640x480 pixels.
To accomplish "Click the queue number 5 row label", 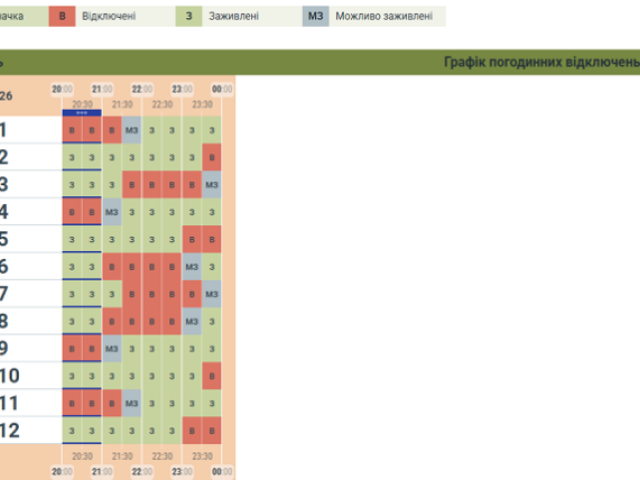I will pyautogui.click(x=4, y=239).
